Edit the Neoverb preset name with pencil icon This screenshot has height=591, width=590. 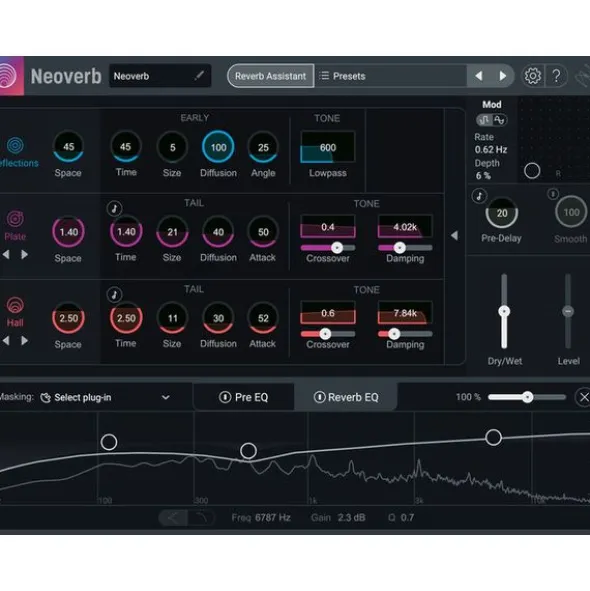[x=199, y=75]
